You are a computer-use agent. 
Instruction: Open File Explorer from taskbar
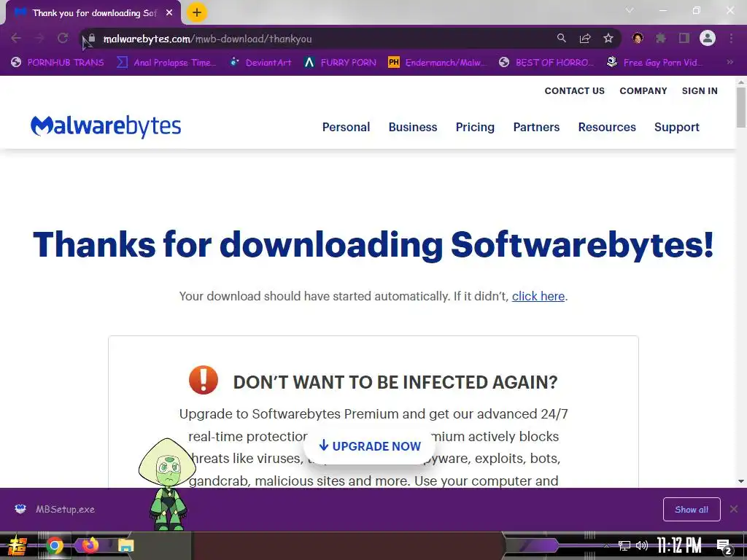(125, 545)
